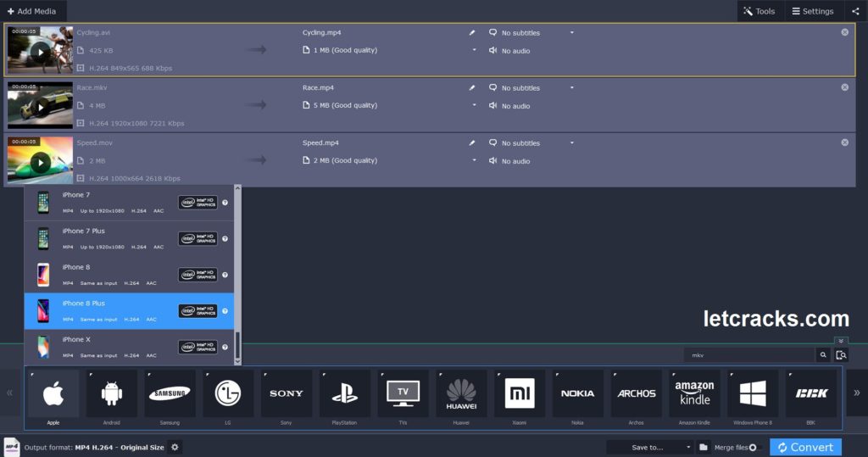
Task: Click the detect device icon
Action: pos(842,355)
